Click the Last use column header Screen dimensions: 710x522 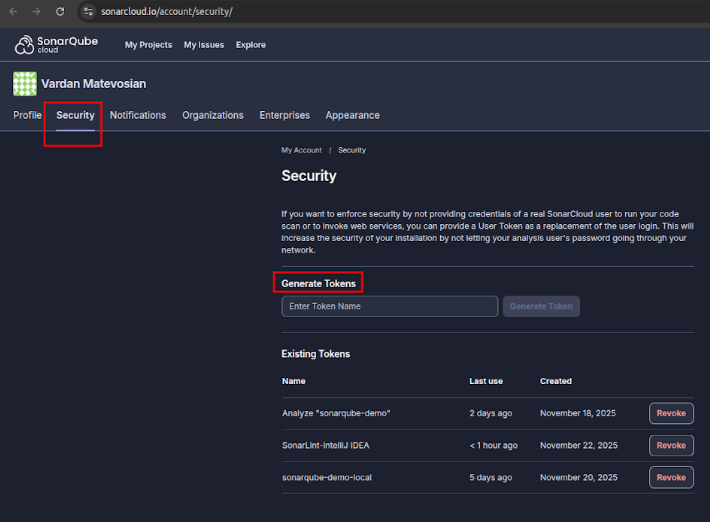click(486, 381)
